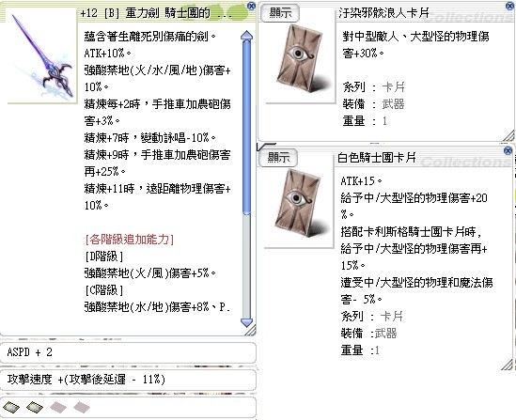This screenshot has height=420, width=516.
Task: Click the 顯示 button on 白色騎士團卡片 window
Action: (278, 158)
